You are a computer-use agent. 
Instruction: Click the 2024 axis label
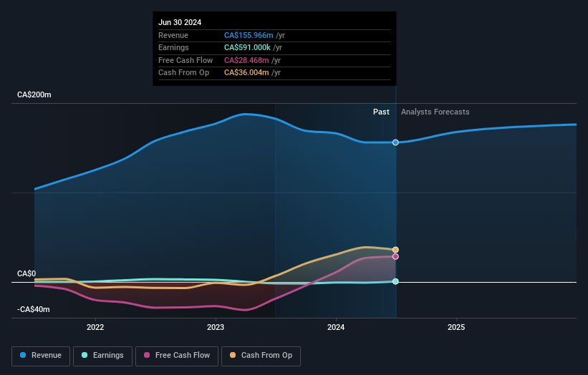(x=336, y=328)
